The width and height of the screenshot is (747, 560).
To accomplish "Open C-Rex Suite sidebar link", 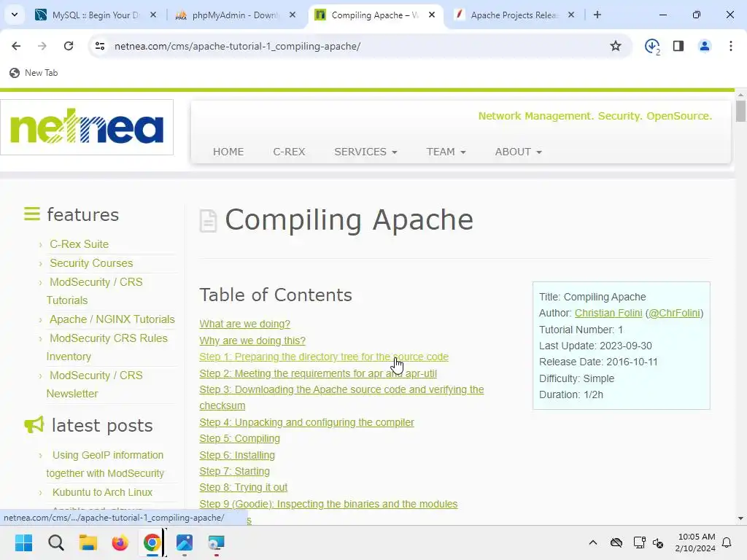I will click(x=79, y=244).
